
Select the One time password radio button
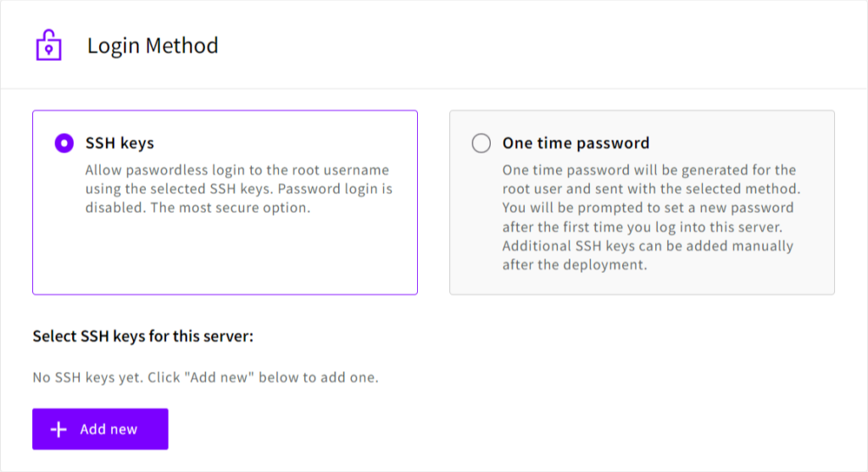point(481,143)
